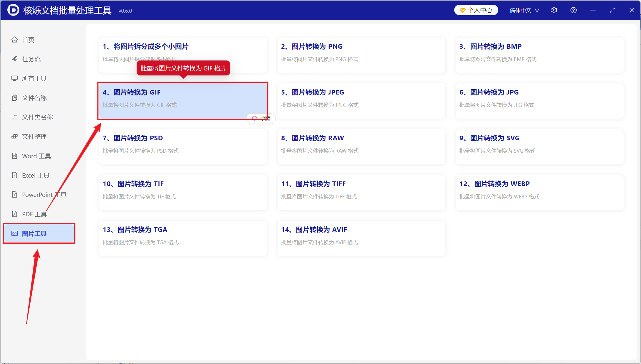Open the 图片转换为 PNG tool card
Screen dimensions: 641x364
(361, 55)
